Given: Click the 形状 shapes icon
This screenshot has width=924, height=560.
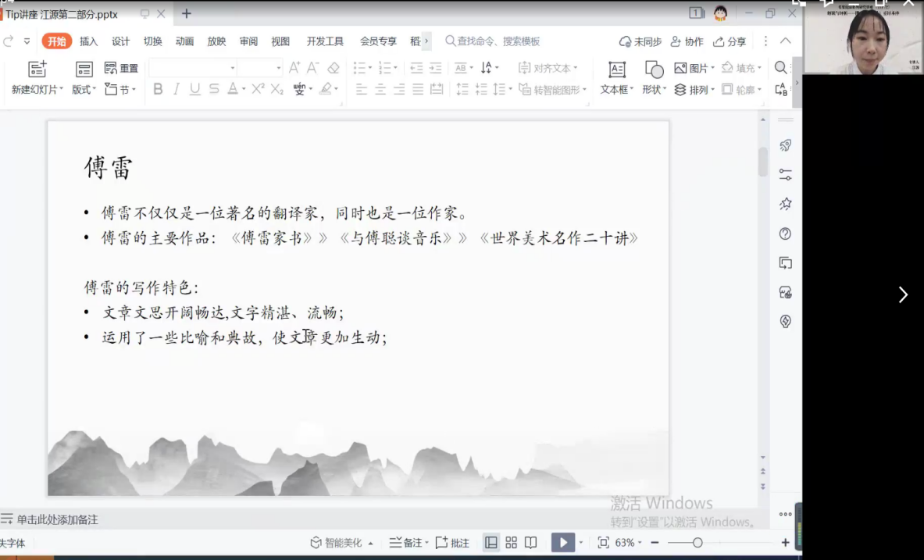Looking at the screenshot, I should click(654, 70).
